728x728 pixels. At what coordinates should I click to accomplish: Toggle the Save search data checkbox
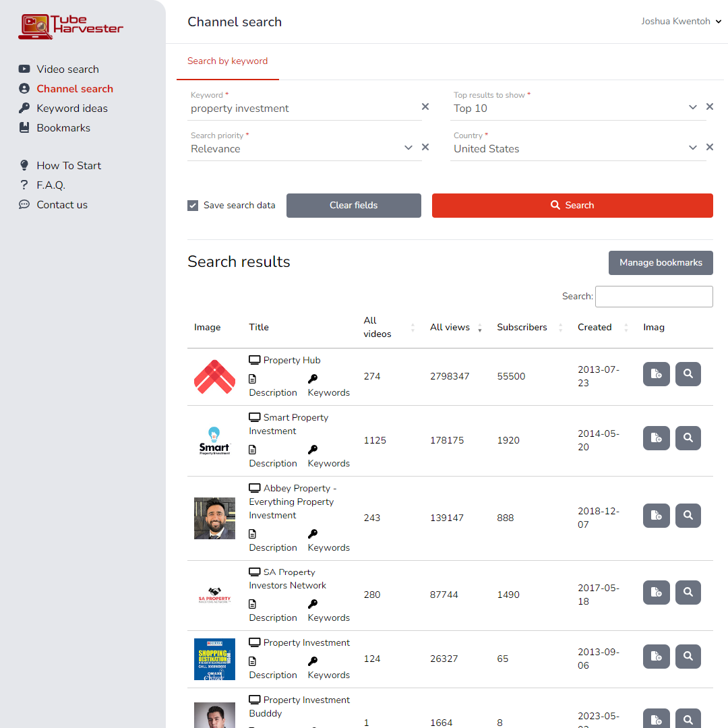pyautogui.click(x=193, y=206)
